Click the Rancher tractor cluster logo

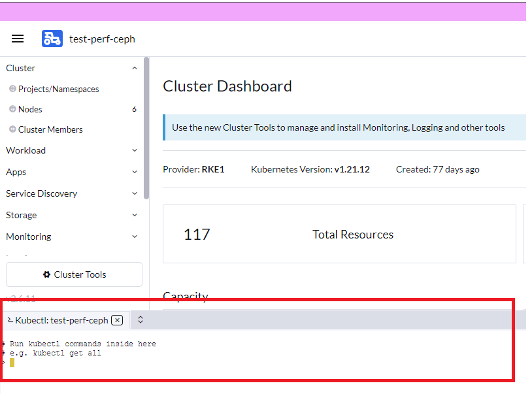click(52, 39)
